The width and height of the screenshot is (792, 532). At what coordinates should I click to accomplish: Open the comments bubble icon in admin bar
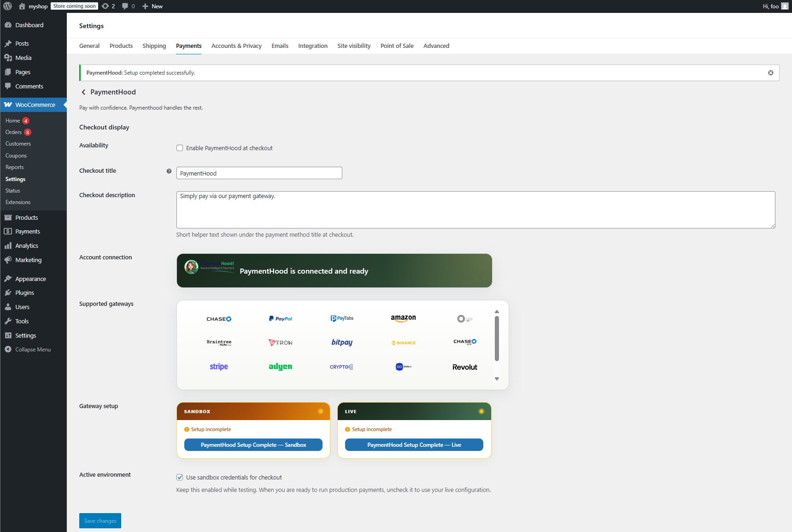pos(125,6)
